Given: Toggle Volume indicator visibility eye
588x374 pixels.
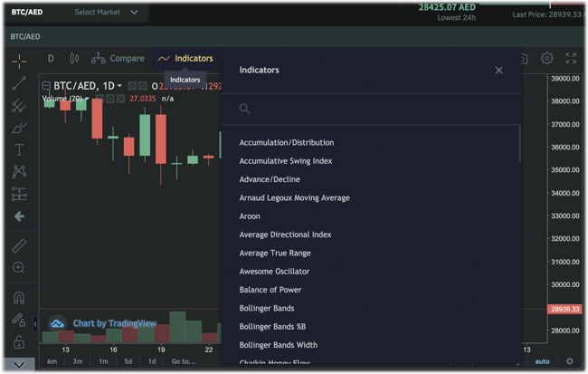Looking at the screenshot, I should click(x=100, y=99).
